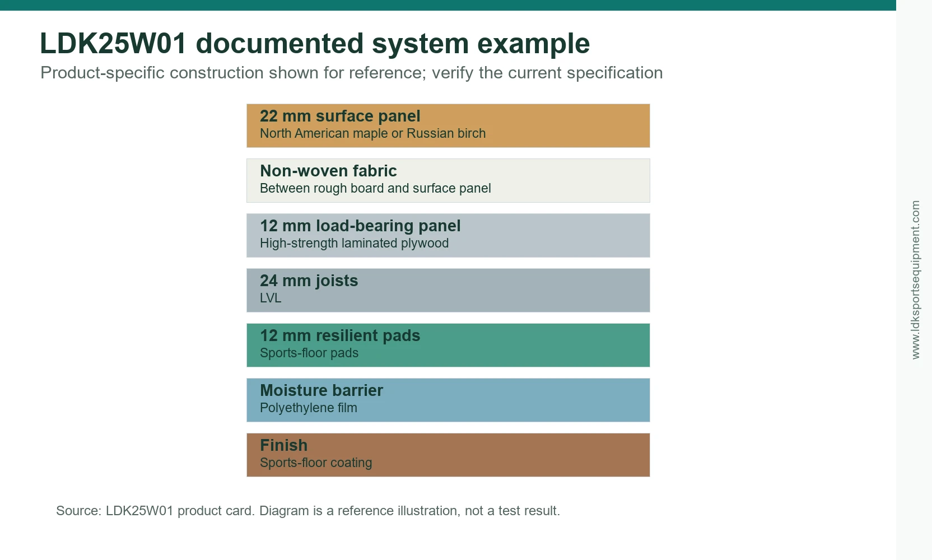Select the 'Finish' heading

(x=283, y=445)
